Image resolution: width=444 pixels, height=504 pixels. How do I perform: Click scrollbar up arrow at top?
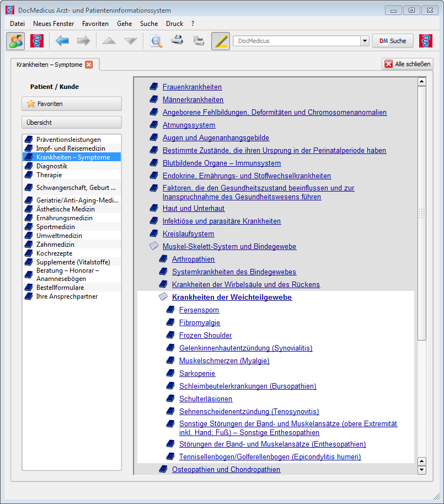click(x=422, y=82)
